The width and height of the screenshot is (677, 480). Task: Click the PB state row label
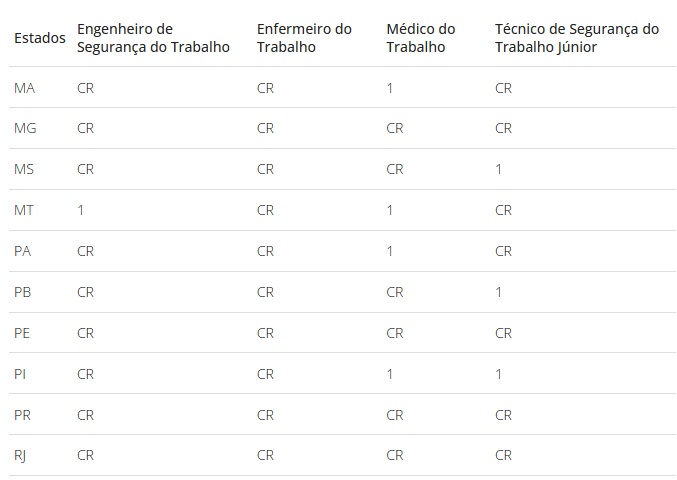click(x=22, y=292)
